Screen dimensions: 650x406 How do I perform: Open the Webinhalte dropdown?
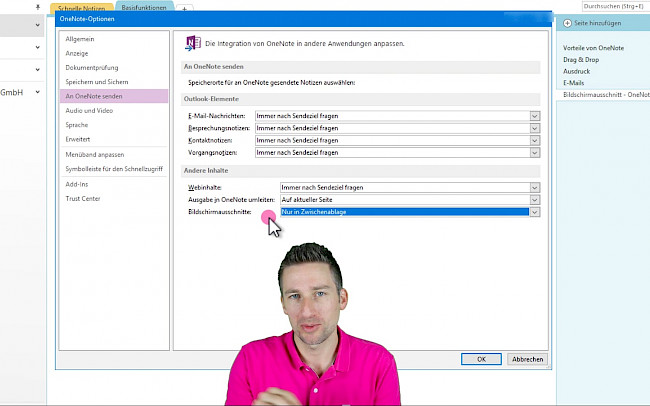click(x=535, y=187)
